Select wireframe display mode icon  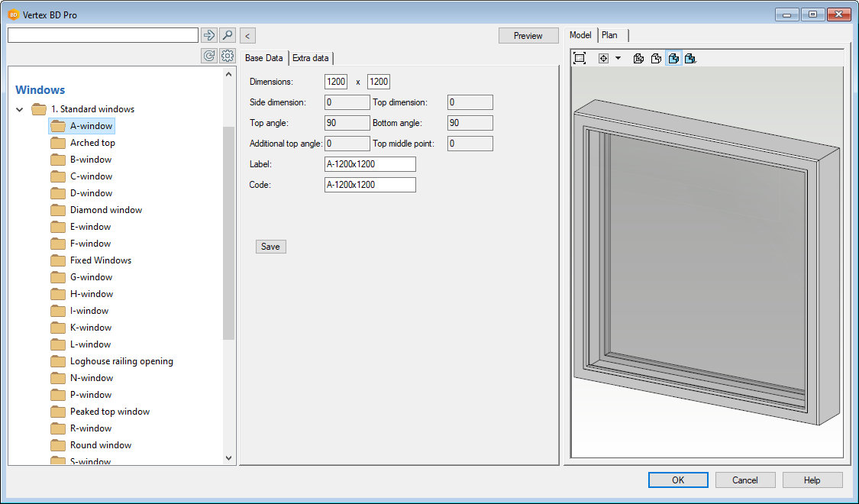click(x=639, y=58)
